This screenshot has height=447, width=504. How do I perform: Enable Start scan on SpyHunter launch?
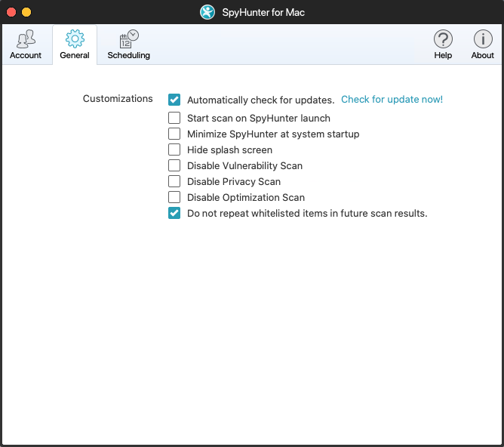[x=174, y=118]
